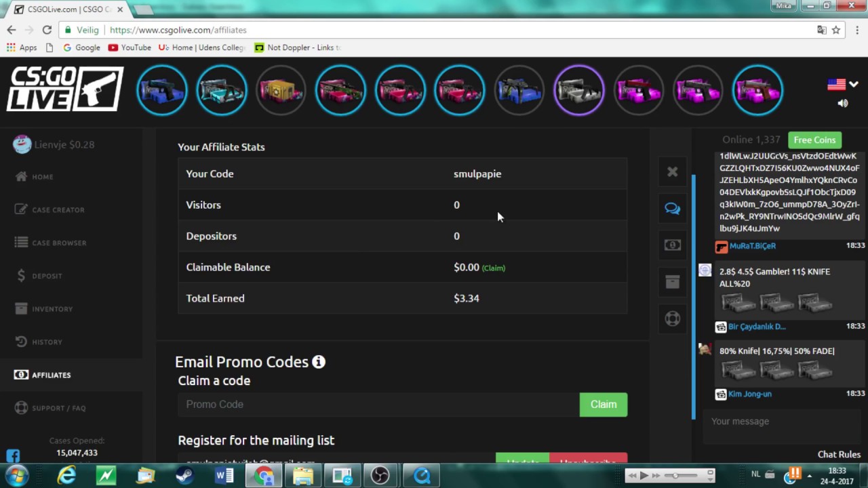The image size is (868, 488).
Task: Open first case in 80% Knife message
Action: click(738, 369)
